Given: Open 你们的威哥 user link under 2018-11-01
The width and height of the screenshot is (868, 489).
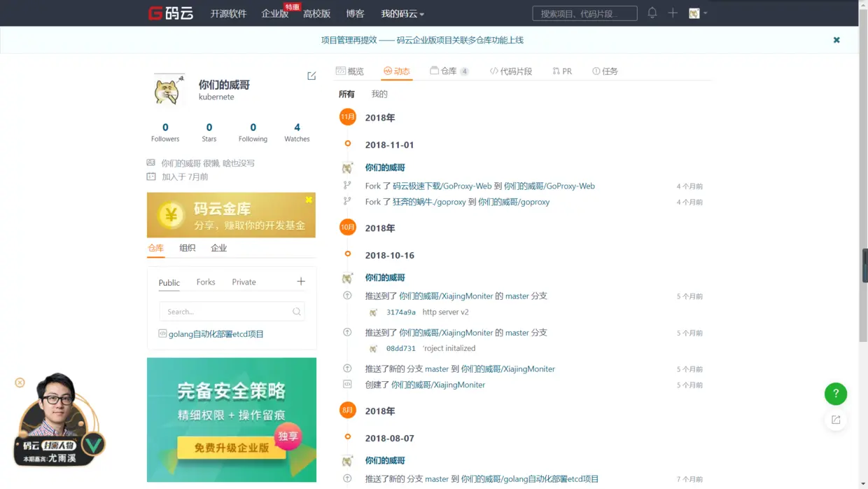Looking at the screenshot, I should tap(385, 167).
